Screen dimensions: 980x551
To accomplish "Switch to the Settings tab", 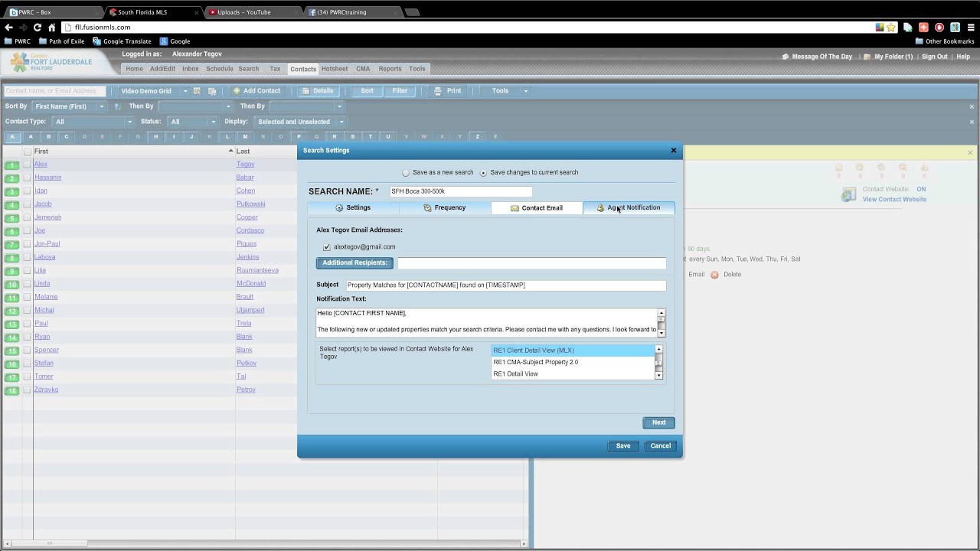I will click(x=353, y=208).
